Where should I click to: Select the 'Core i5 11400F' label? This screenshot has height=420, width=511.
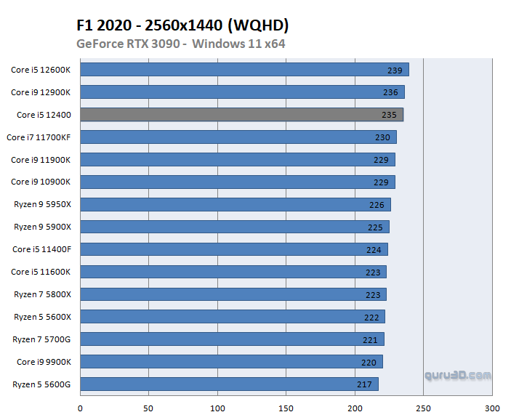coord(41,249)
